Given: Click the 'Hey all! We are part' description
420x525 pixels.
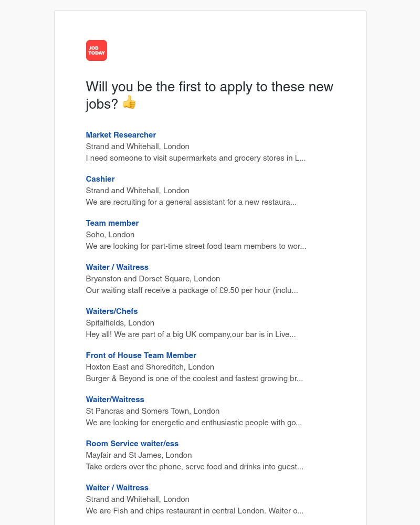Looking at the screenshot, I should (x=191, y=334).
